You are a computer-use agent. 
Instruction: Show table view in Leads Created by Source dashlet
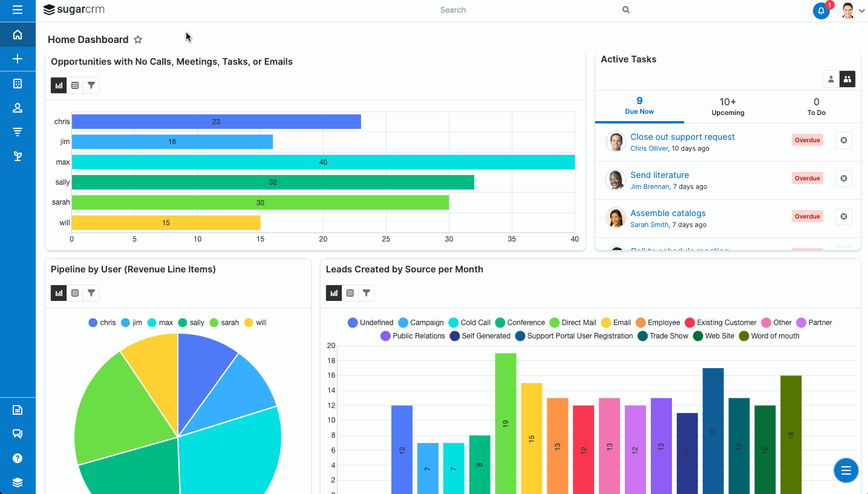(350, 293)
